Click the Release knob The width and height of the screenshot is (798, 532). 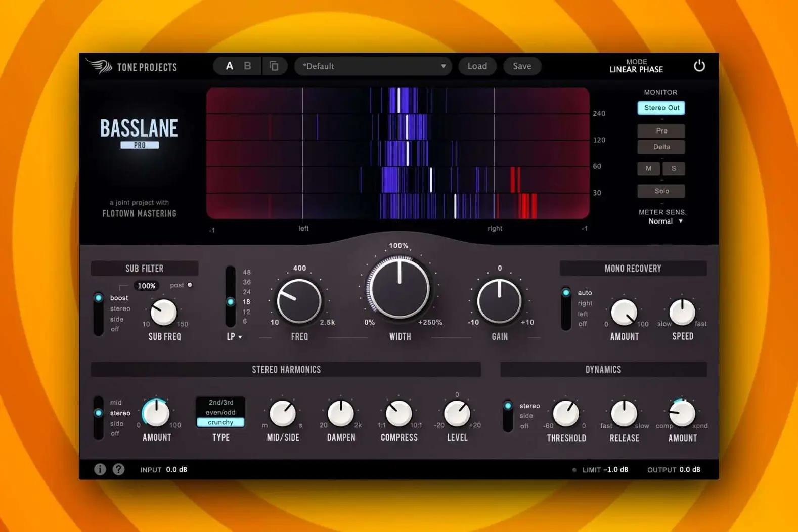(624, 413)
